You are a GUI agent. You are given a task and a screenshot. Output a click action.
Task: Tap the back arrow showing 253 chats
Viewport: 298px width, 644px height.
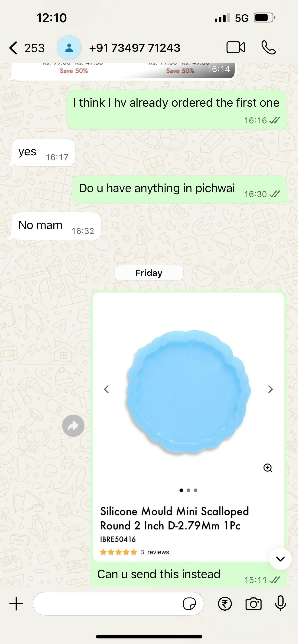tap(27, 48)
